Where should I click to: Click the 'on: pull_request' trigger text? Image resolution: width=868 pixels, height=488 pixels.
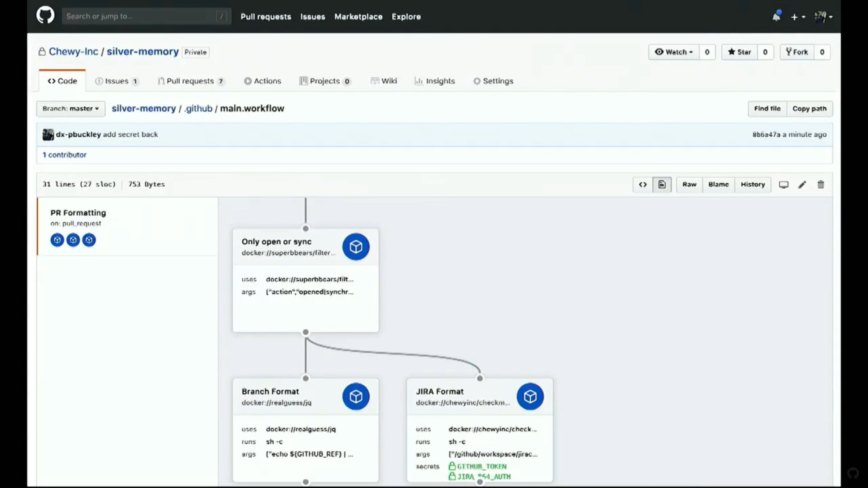tap(76, 224)
